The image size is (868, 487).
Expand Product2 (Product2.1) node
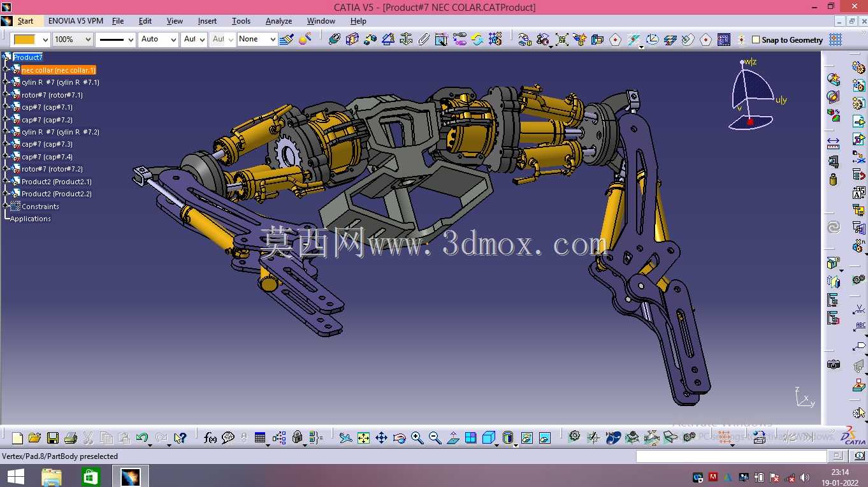6,182
